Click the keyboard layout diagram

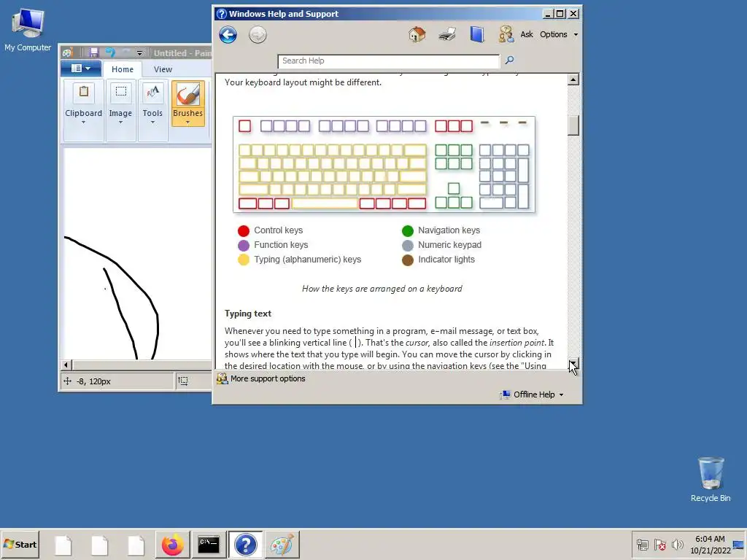(x=384, y=164)
